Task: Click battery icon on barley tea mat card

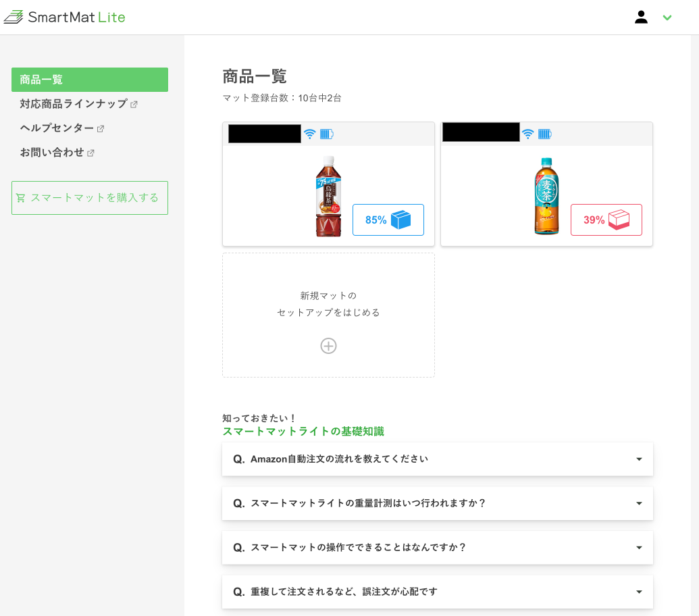Action: point(545,134)
